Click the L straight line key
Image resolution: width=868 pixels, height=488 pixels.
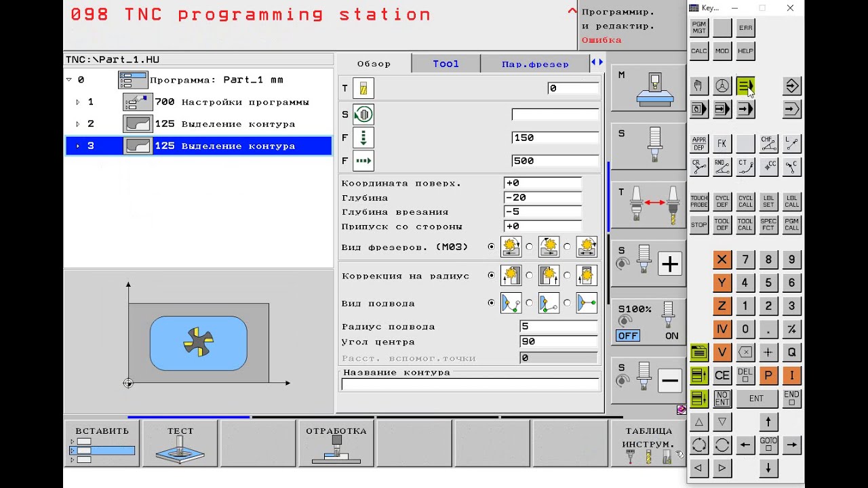792,144
